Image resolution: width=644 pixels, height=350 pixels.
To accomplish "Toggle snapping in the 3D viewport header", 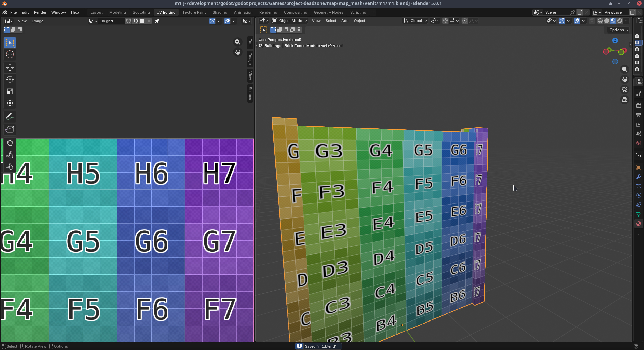I will pyautogui.click(x=445, y=21).
